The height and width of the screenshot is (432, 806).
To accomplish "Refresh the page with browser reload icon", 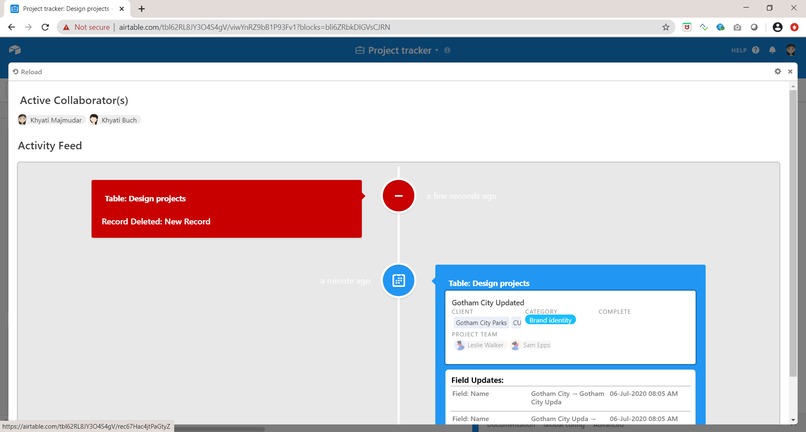I will pos(45,27).
